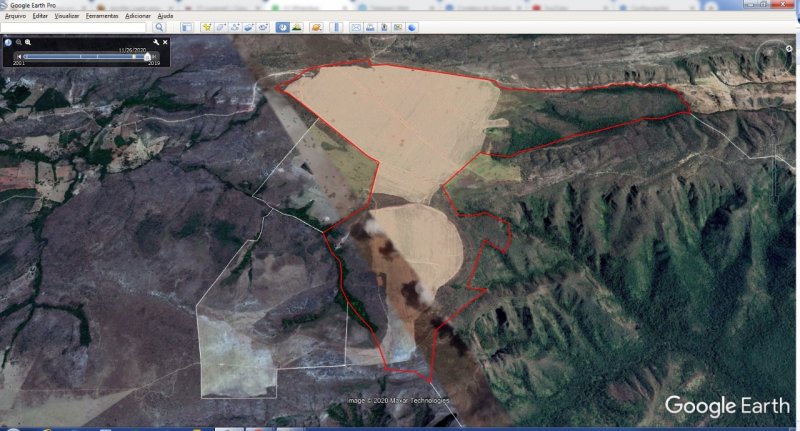This screenshot has width=800, height=431.
Task: Select the Add Path tool
Action: 234,27
